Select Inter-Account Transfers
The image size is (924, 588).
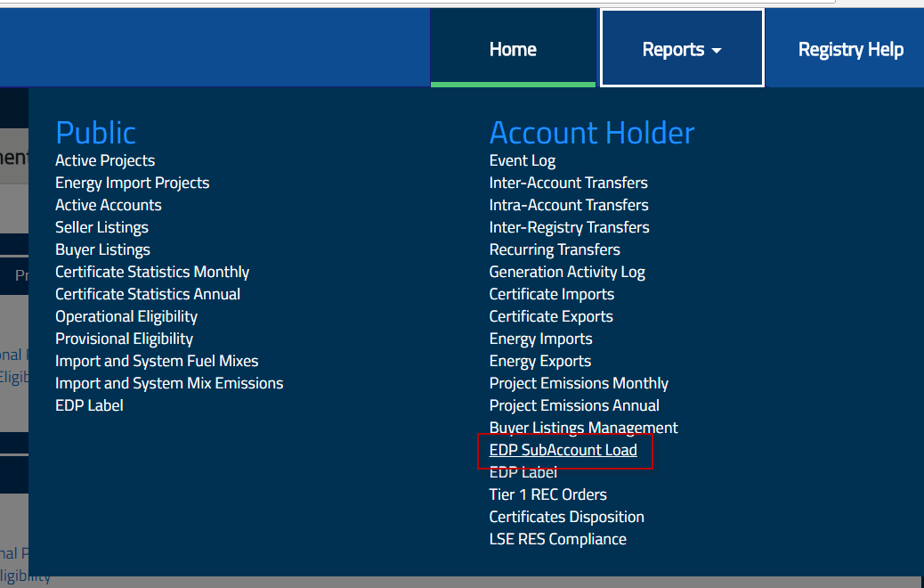click(568, 183)
